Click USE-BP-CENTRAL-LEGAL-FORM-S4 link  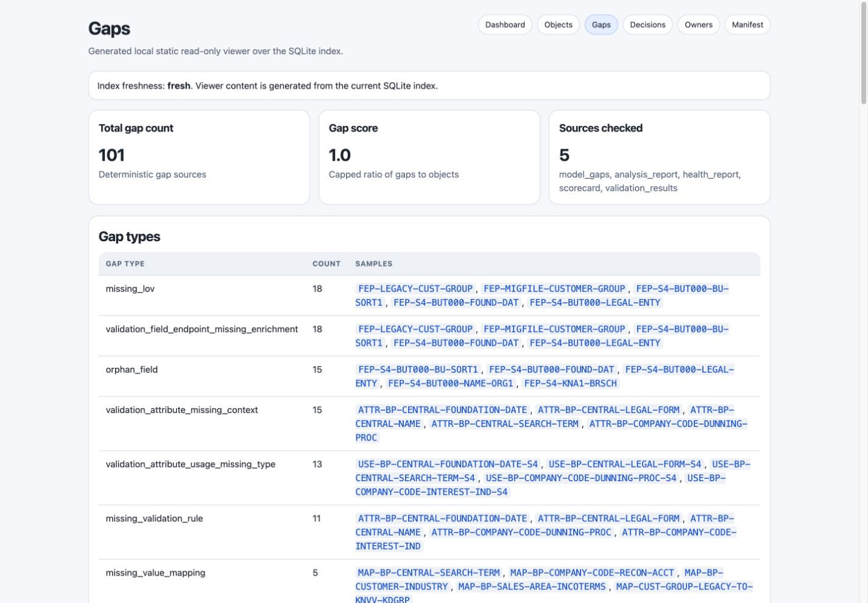[625, 464]
